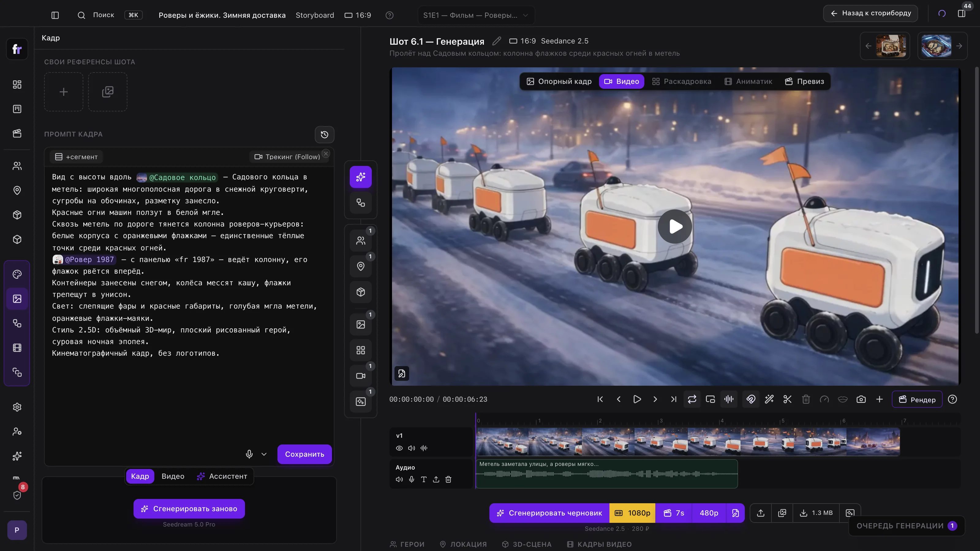Toggle v1 track visibility eye
The width and height of the screenshot is (980, 551).
[399, 448]
